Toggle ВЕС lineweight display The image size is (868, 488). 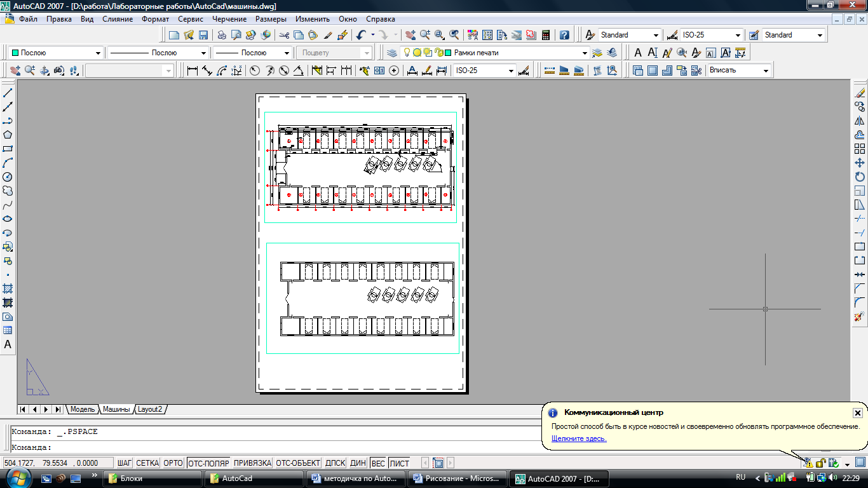pos(378,463)
